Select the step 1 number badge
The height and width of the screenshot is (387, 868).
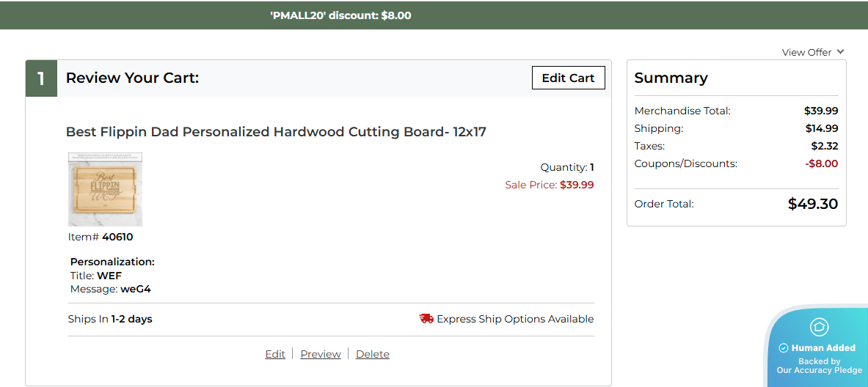(x=41, y=78)
